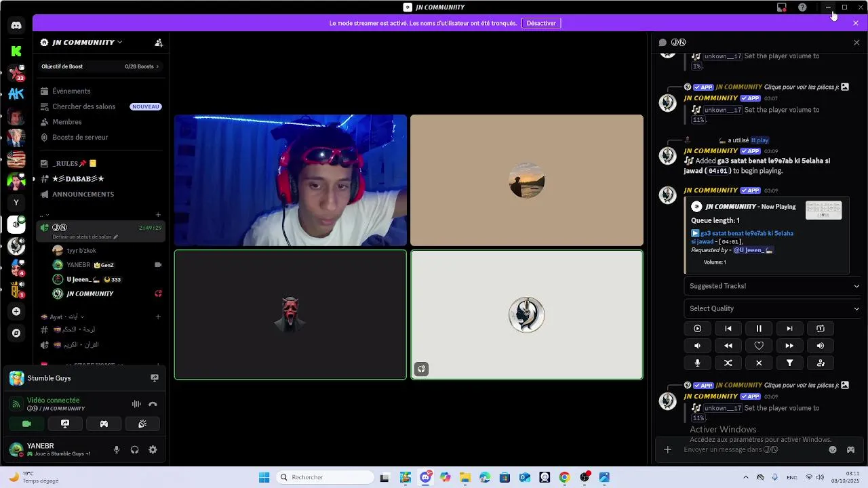Rewind the track in music player
Image resolution: width=868 pixels, height=488 pixels.
tap(728, 346)
